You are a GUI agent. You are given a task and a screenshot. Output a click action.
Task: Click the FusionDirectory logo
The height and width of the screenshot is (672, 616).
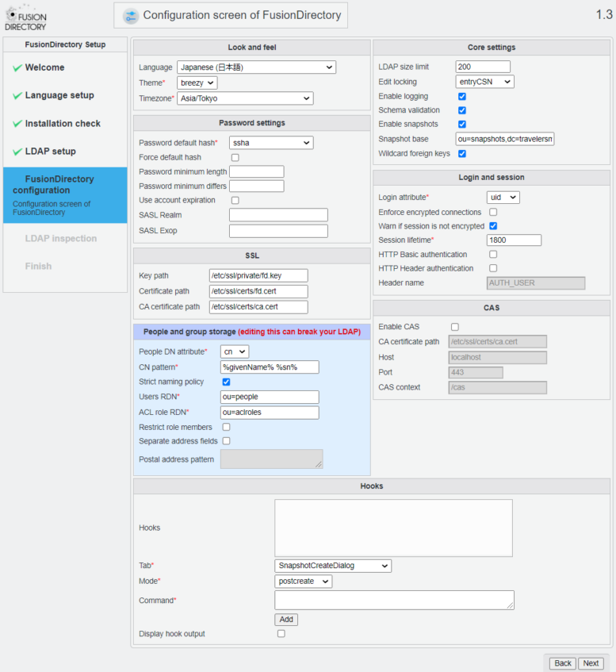[x=25, y=17]
